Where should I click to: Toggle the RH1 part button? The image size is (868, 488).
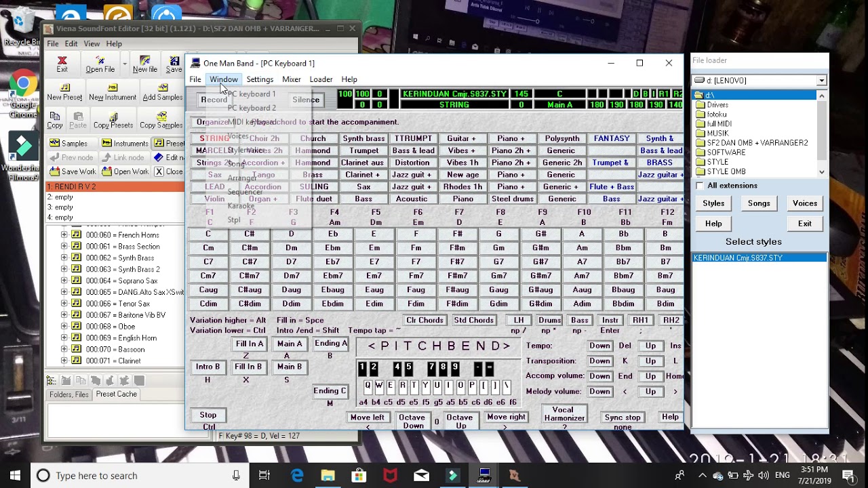[641, 320]
